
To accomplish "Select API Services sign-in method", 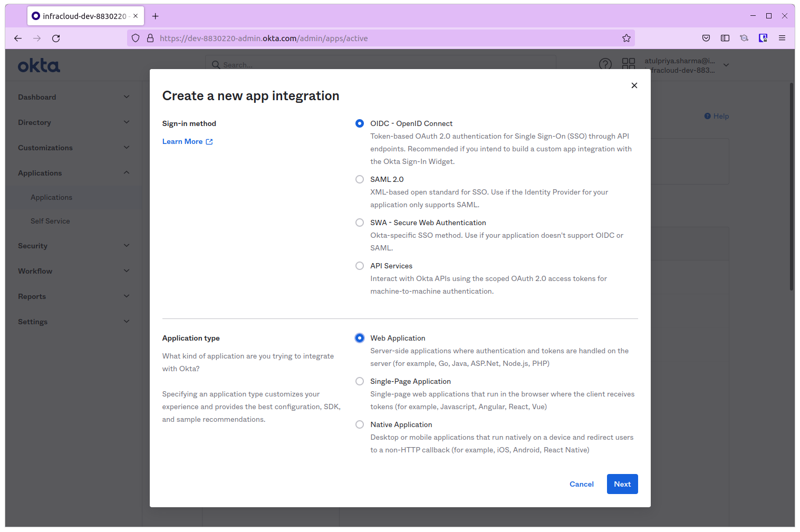I will coord(360,266).
